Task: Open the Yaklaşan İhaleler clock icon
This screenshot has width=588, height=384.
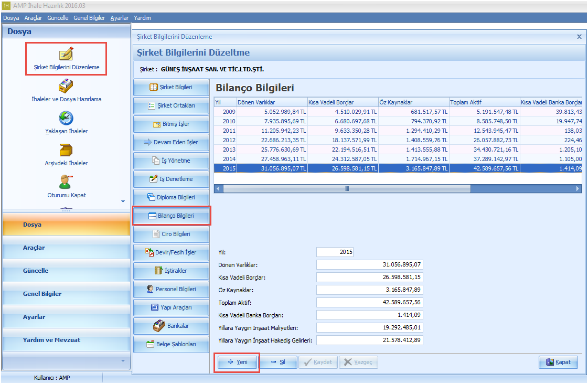Action: click(66, 118)
